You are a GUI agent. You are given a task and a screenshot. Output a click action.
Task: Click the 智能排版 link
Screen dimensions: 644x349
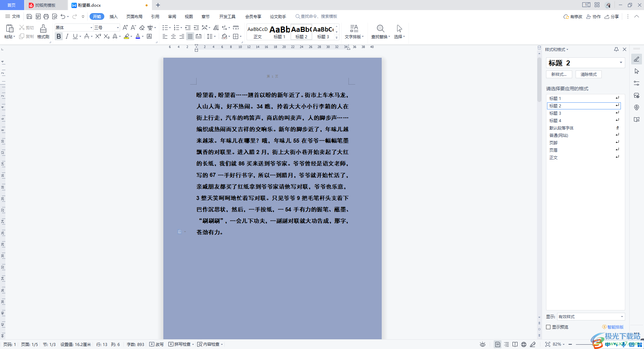[613, 327]
